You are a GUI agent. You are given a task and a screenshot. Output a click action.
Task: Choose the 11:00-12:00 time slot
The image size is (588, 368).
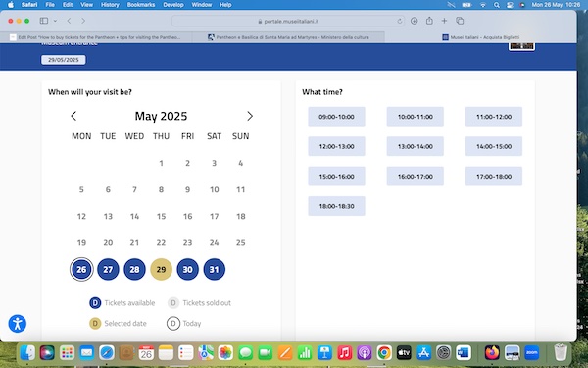pos(494,117)
